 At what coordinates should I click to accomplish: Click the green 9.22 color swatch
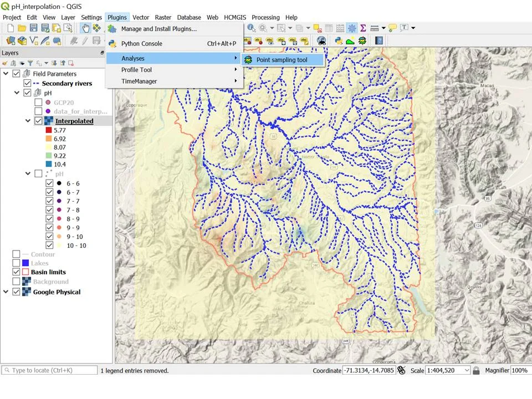tap(49, 155)
